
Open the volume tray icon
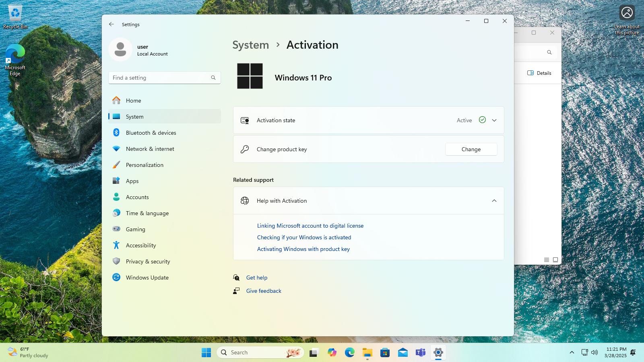pyautogui.click(x=594, y=352)
